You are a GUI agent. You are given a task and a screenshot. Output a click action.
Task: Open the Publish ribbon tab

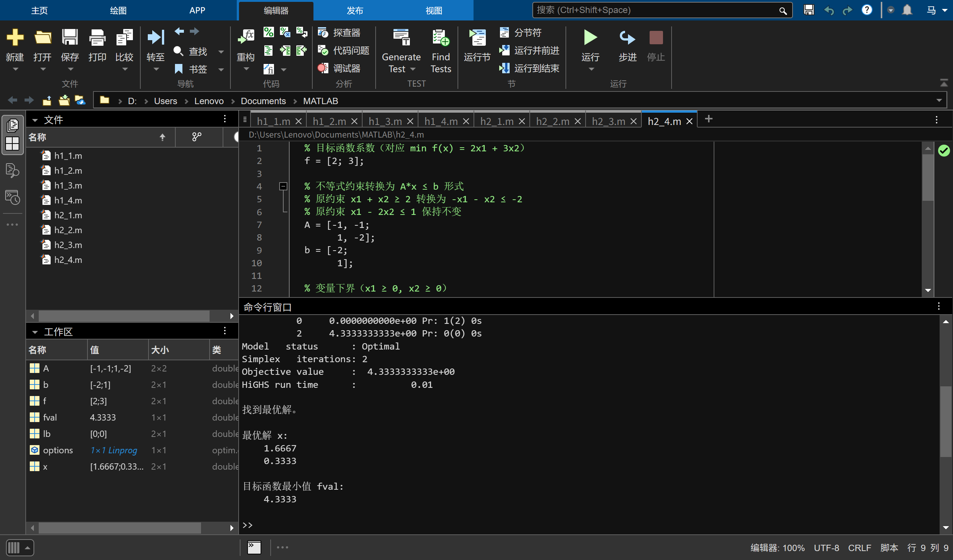(354, 10)
